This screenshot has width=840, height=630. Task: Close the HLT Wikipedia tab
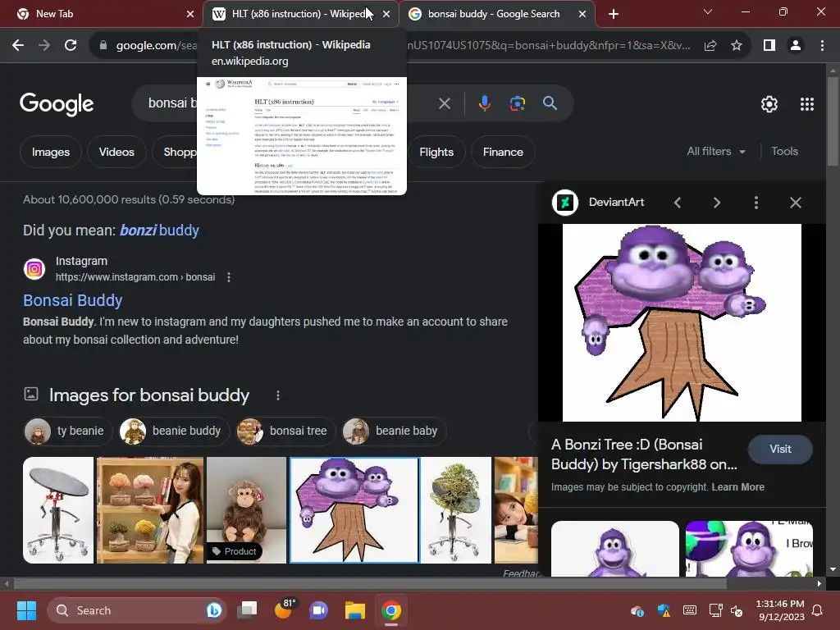click(386, 14)
